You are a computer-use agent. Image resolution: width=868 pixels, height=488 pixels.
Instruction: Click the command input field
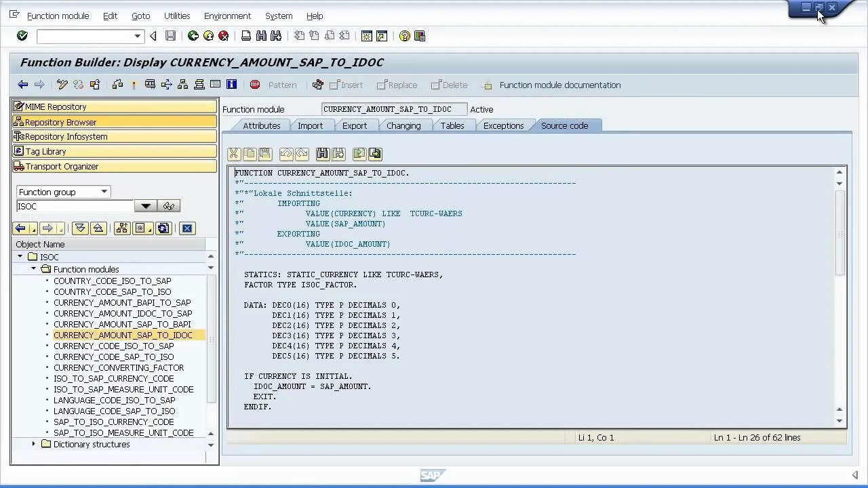pos(85,36)
